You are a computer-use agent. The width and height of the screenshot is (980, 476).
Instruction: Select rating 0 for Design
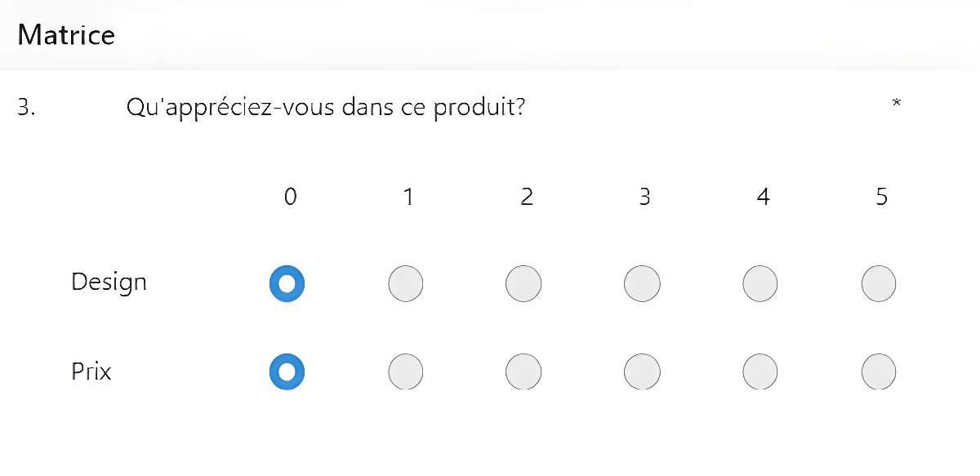(x=287, y=283)
